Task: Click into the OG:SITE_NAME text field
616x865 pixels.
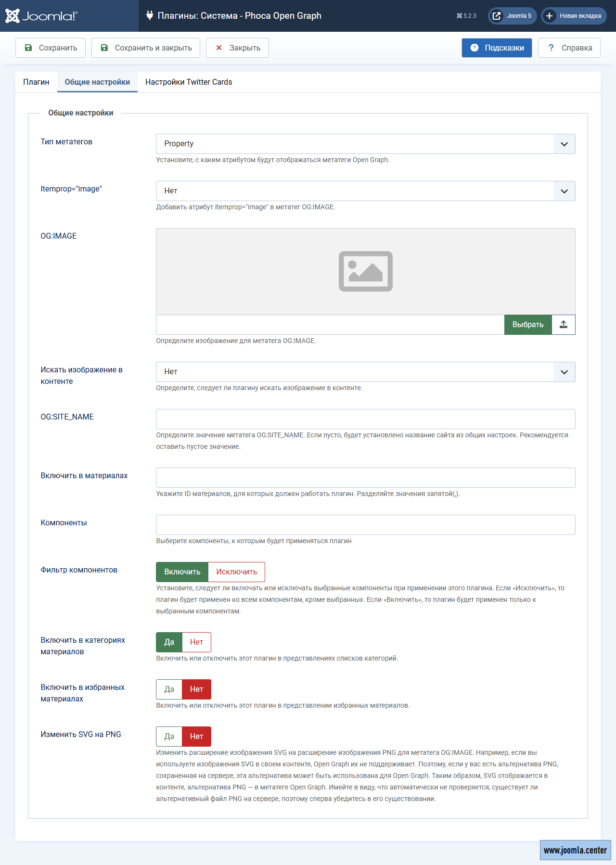Action: click(365, 419)
